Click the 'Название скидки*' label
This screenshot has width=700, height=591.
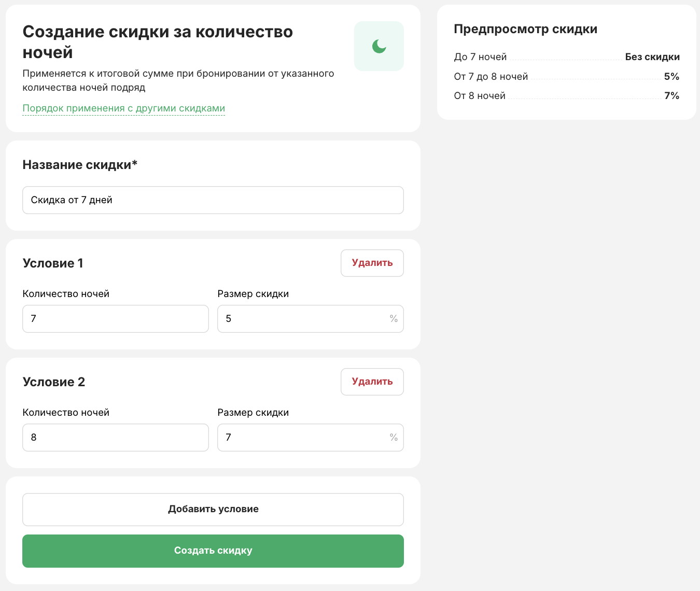click(80, 165)
